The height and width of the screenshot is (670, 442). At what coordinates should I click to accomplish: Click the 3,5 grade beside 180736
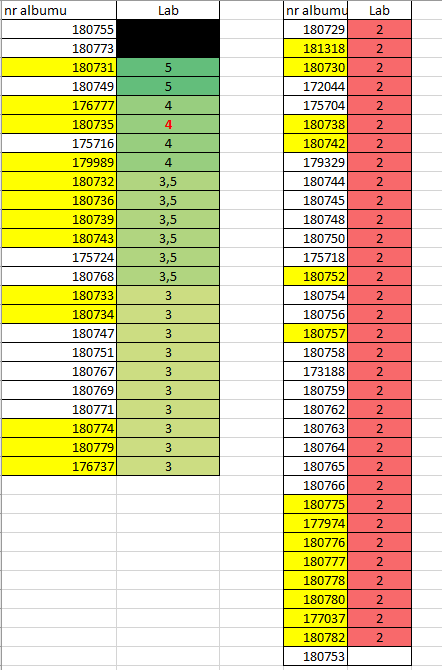(x=168, y=200)
